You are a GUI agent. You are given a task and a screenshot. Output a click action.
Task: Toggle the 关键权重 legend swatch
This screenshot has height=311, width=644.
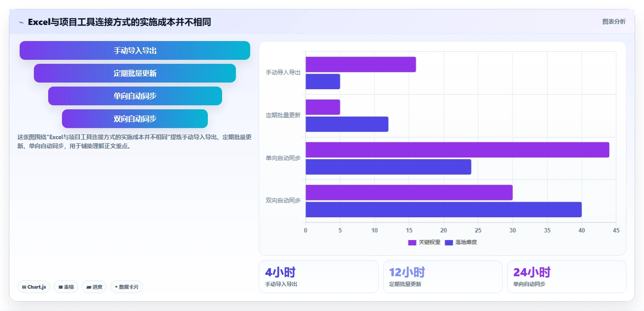coord(412,242)
